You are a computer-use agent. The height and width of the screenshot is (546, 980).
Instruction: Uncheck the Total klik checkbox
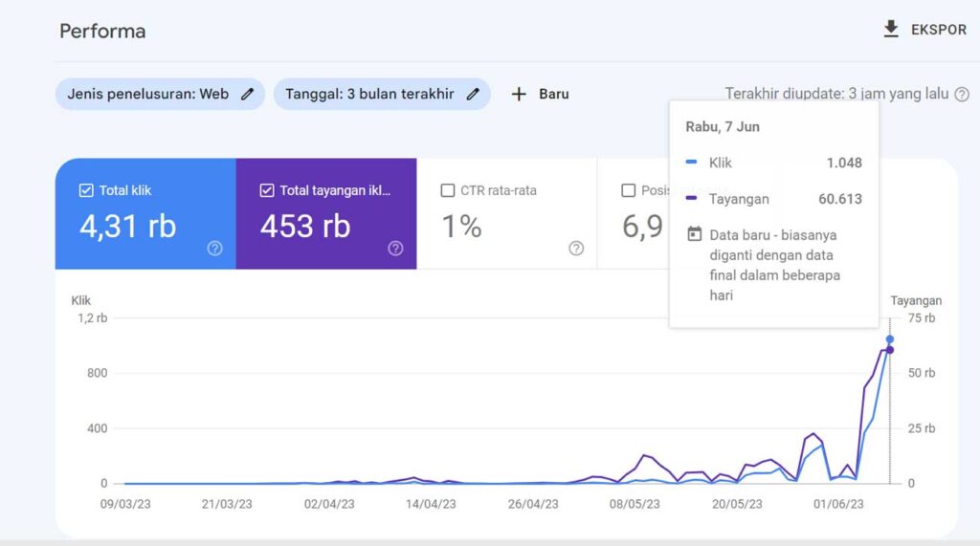(x=86, y=190)
